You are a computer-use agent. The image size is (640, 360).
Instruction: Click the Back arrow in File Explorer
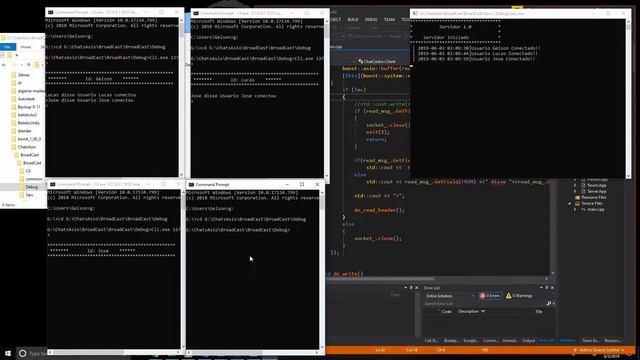4,65
